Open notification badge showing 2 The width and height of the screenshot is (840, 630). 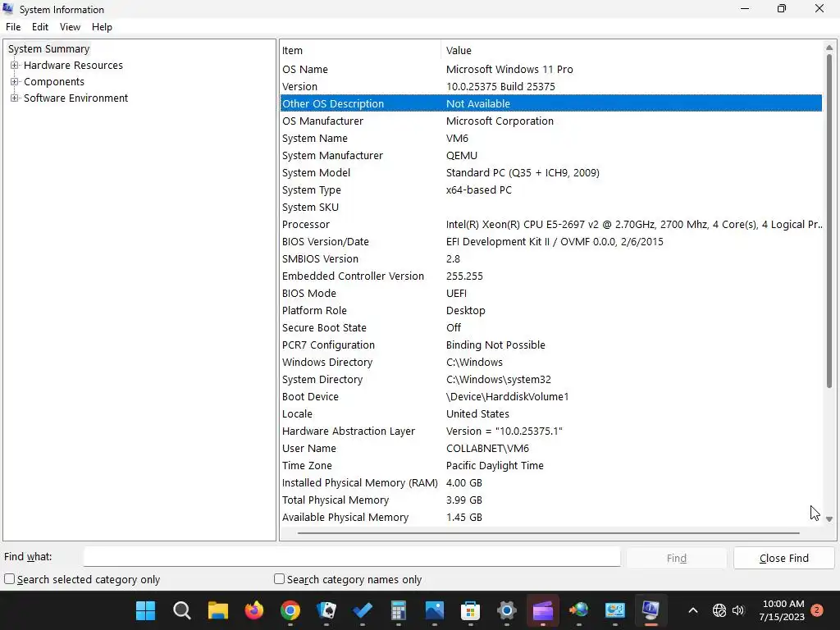817,610
